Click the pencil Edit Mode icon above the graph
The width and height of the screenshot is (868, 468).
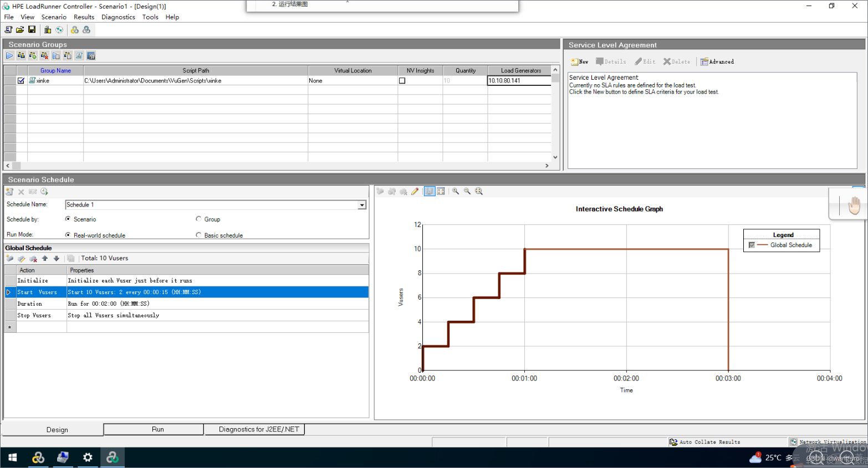coord(415,191)
